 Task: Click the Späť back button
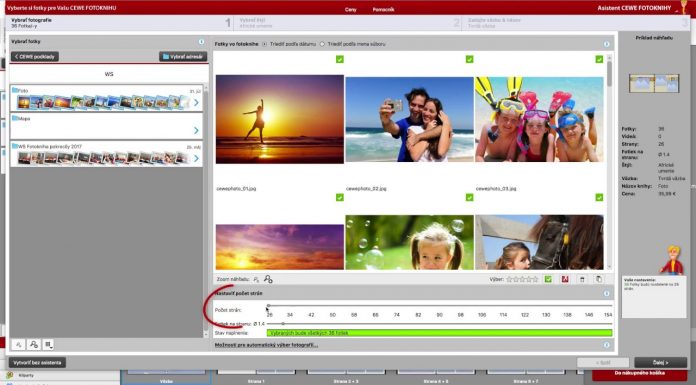[x=603, y=362]
